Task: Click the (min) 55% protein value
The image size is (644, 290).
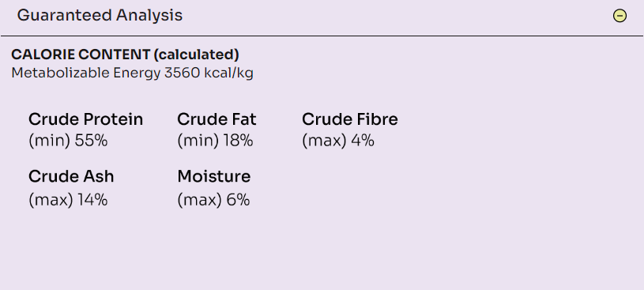Action: tap(68, 141)
